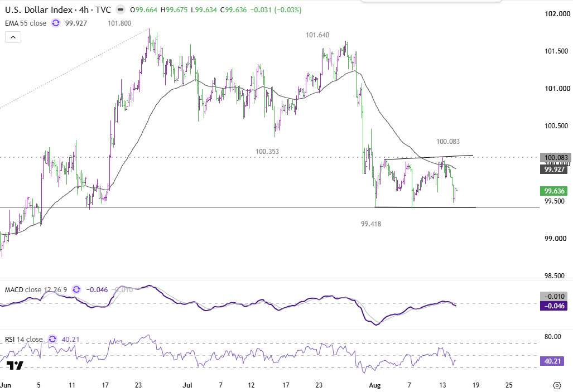Click the -0.046 MACD axis label
The image size is (573, 392).
pos(554,306)
